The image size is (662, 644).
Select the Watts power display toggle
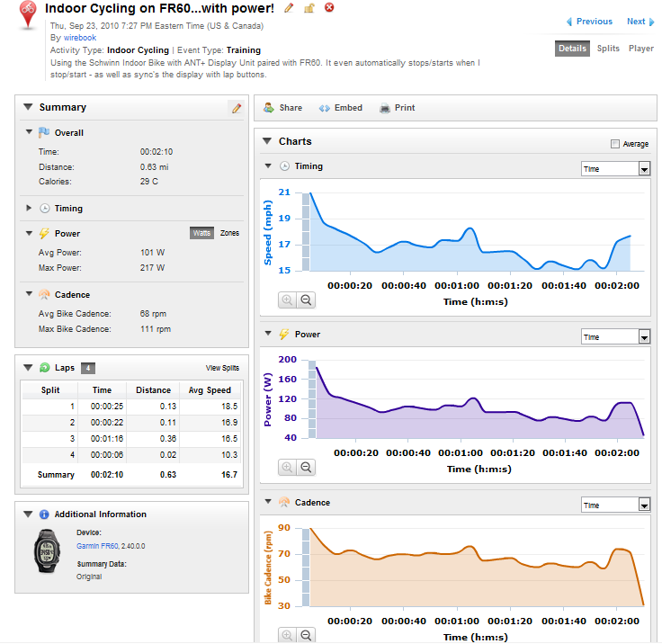[201, 233]
